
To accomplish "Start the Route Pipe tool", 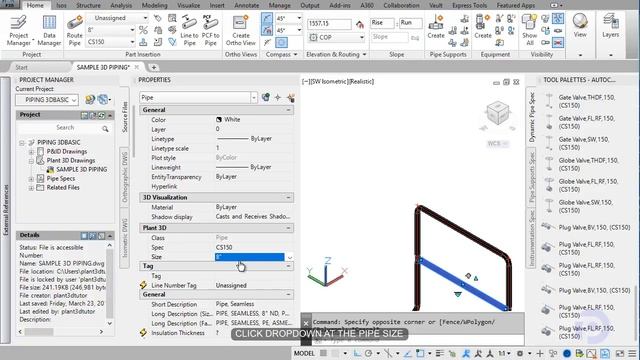I will click(75, 30).
